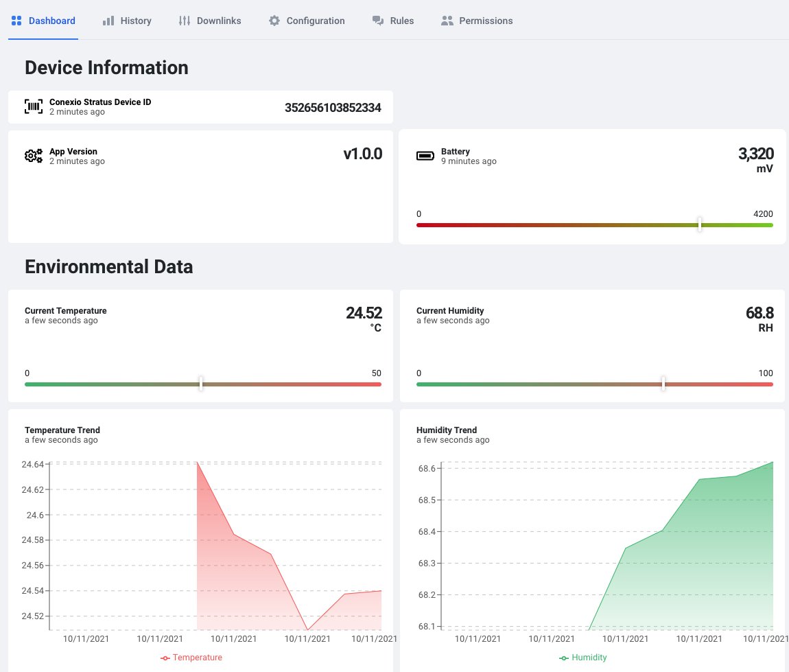The width and height of the screenshot is (789, 672).
Task: Click the 24.64 temperature axis label
Action: [33, 464]
